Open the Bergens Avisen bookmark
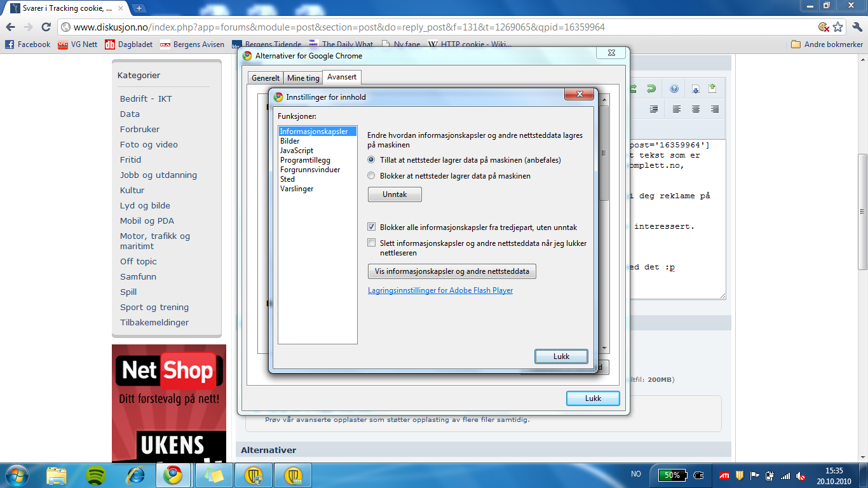 (192, 44)
